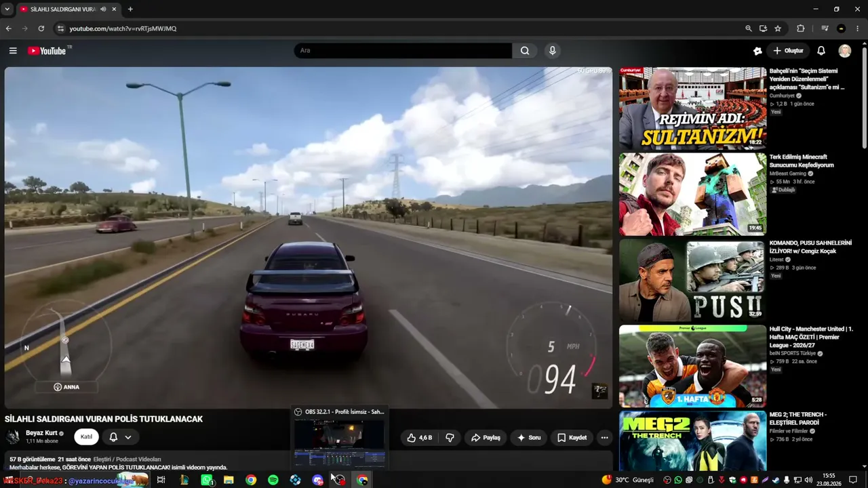The image size is (868, 488).
Task: Open the PUSU video thumbnail
Action: click(x=692, y=280)
